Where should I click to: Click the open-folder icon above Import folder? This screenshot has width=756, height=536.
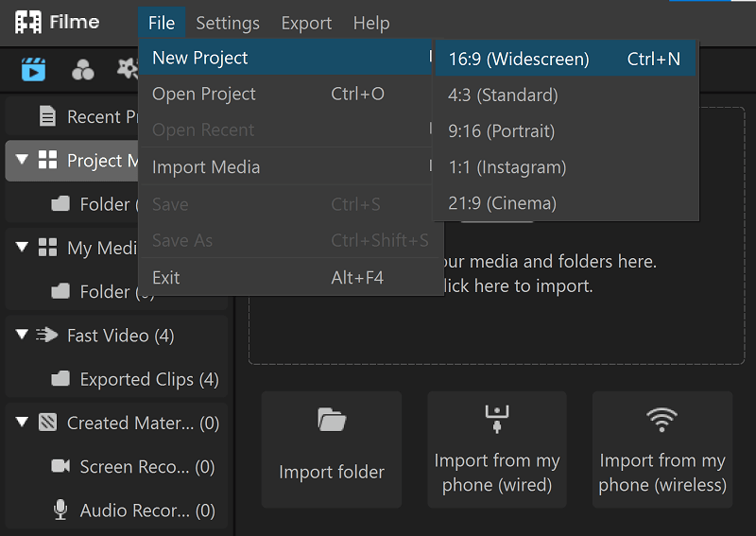(332, 419)
